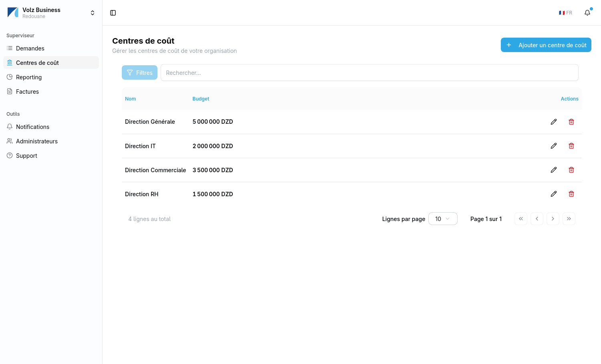Click the Volz Business logo
Image resolution: width=601 pixels, height=364 pixels.
point(13,12)
